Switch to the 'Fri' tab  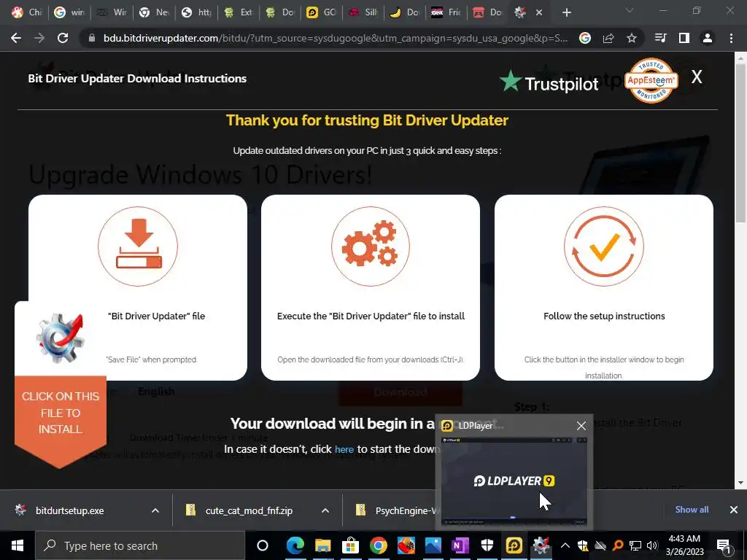pyautogui.click(x=446, y=12)
